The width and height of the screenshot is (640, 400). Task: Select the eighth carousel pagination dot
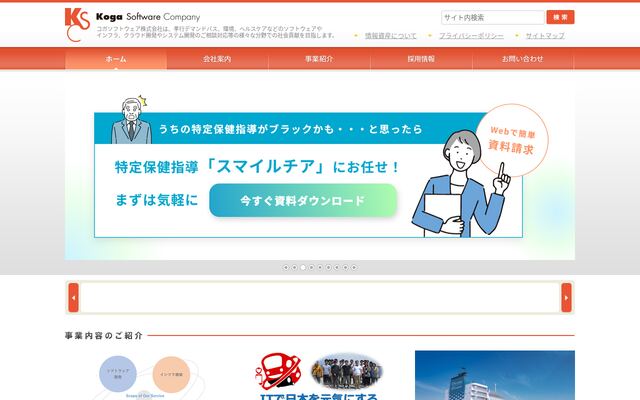tap(345, 267)
